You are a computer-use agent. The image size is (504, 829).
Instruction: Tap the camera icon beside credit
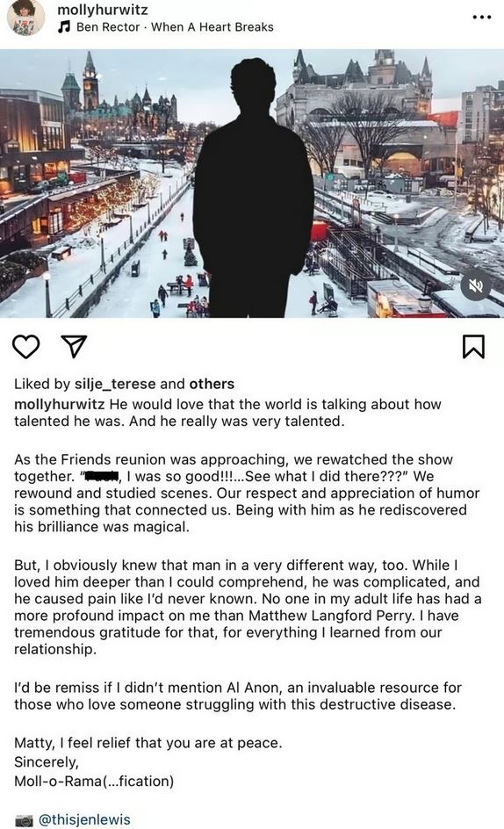point(24,820)
